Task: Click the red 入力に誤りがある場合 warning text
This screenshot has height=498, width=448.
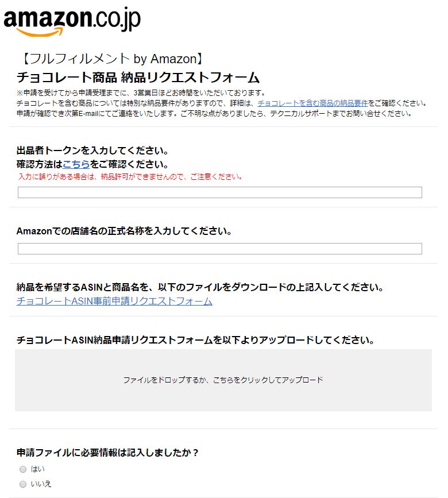Action: pos(130,176)
